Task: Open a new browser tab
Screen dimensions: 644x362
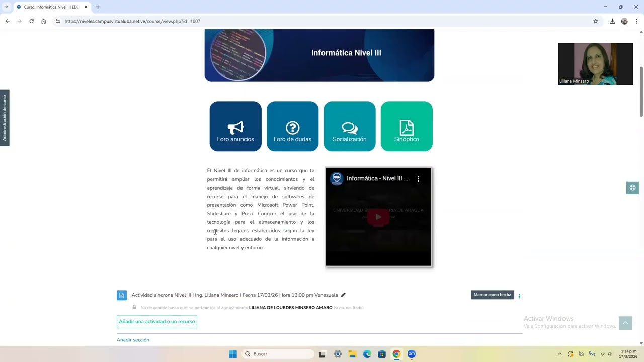Action: pos(98,7)
